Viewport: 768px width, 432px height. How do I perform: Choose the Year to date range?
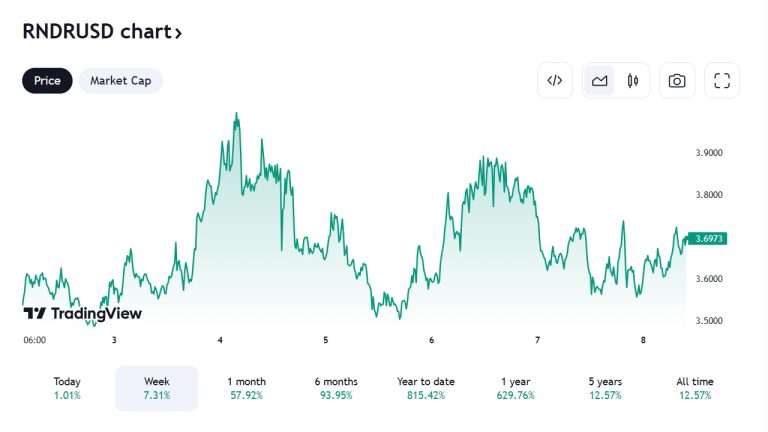[x=426, y=388]
